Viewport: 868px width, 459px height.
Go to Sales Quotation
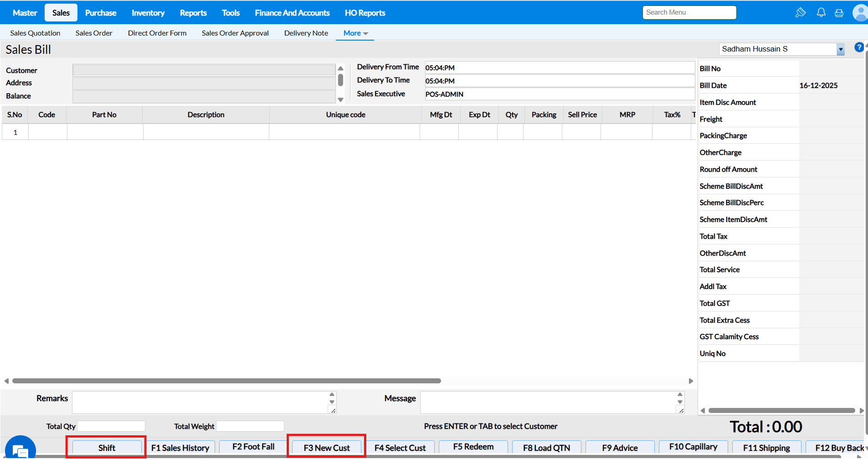[x=35, y=33]
